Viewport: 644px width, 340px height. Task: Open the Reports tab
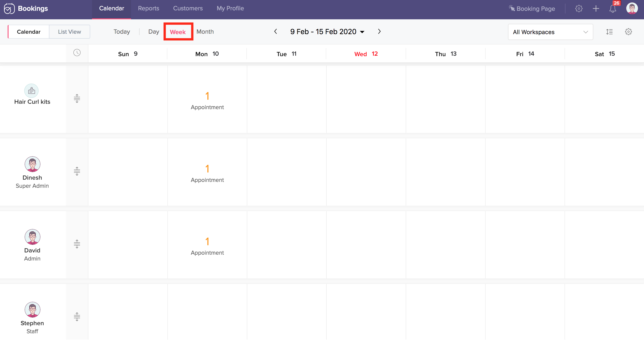[149, 9]
